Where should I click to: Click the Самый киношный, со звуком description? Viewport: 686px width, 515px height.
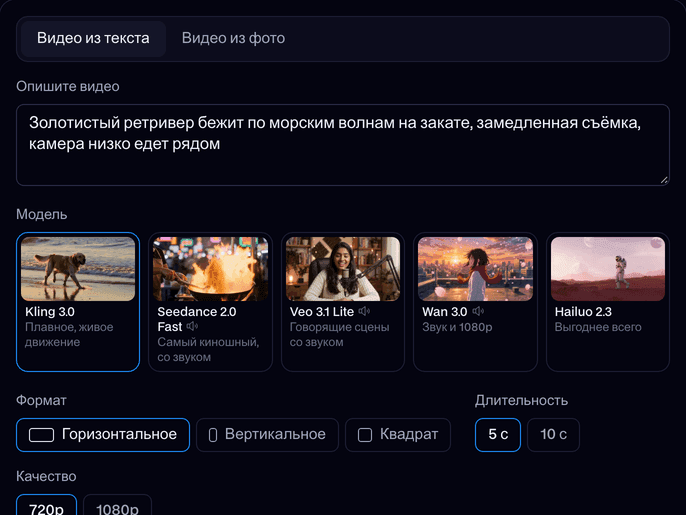208,350
